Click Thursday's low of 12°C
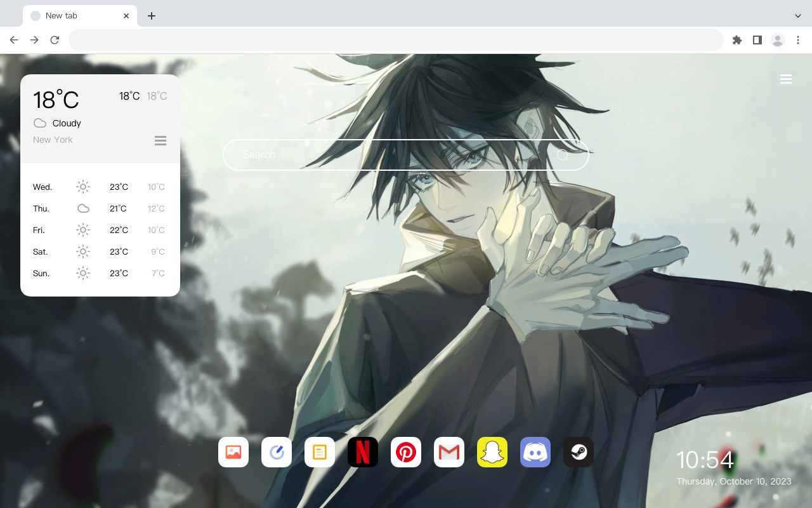 tap(156, 208)
